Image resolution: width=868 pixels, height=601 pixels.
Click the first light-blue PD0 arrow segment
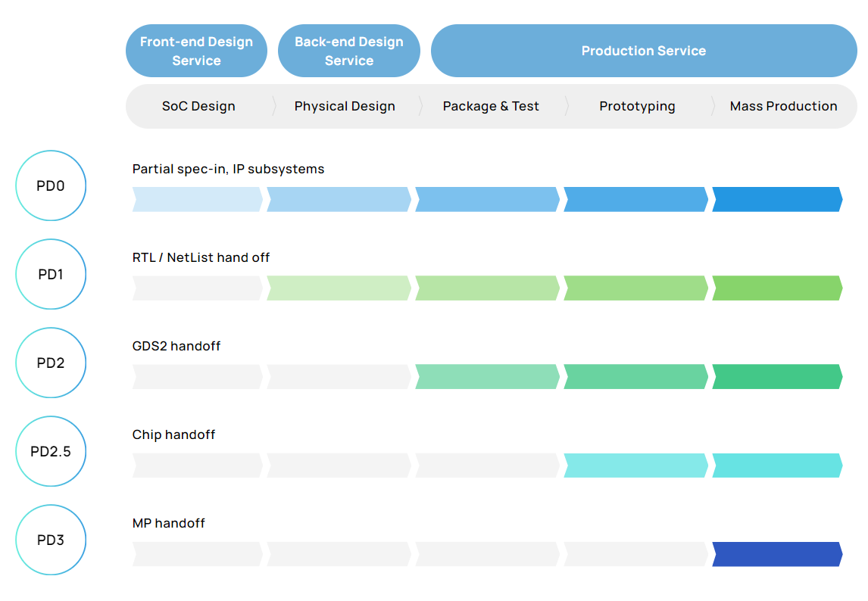click(x=197, y=199)
